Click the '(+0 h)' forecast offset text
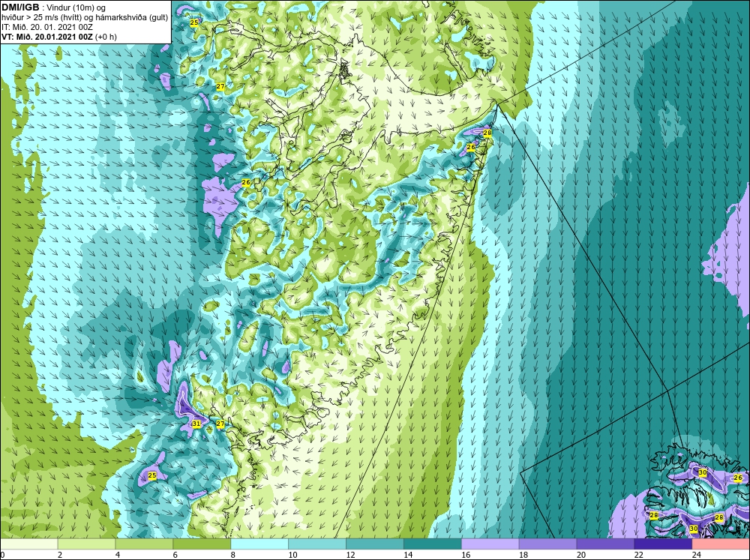This screenshot has width=750, height=560. click(x=106, y=37)
